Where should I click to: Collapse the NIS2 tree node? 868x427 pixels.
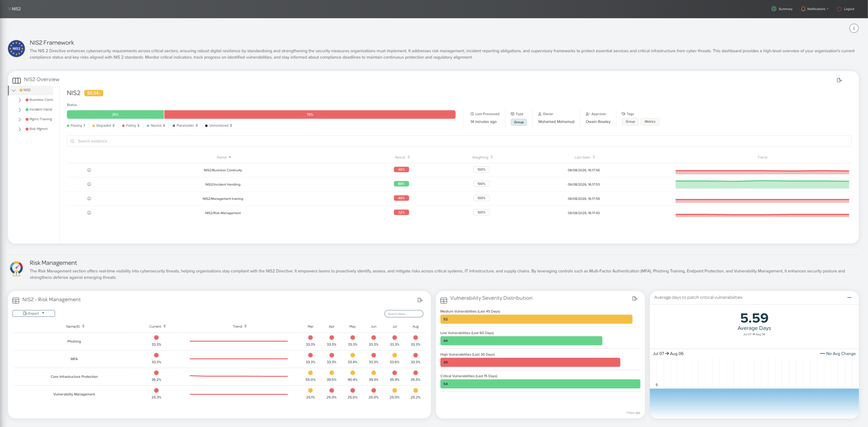click(14, 90)
